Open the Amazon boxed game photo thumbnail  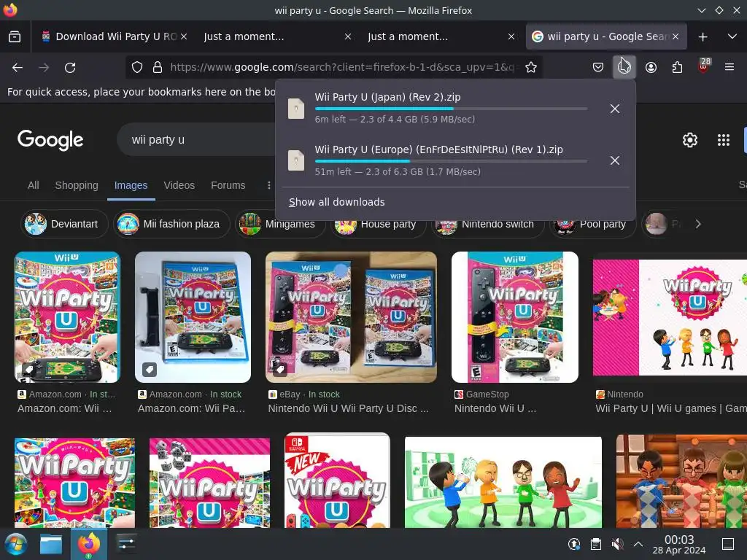tap(193, 317)
